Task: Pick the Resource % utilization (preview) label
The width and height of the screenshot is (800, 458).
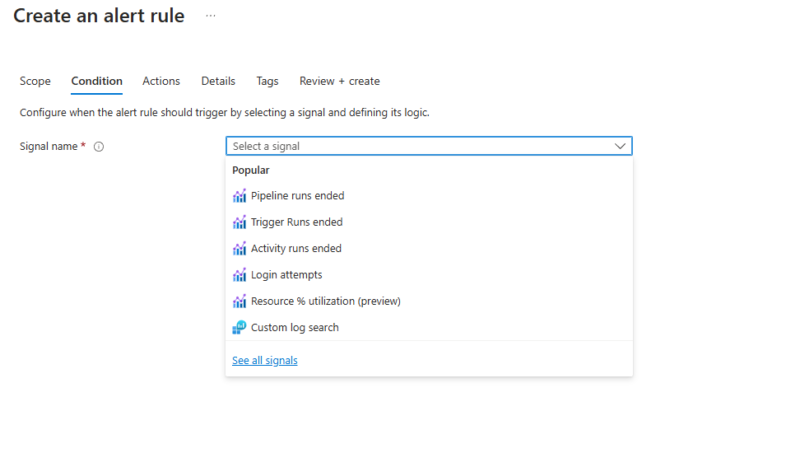Action: click(325, 301)
